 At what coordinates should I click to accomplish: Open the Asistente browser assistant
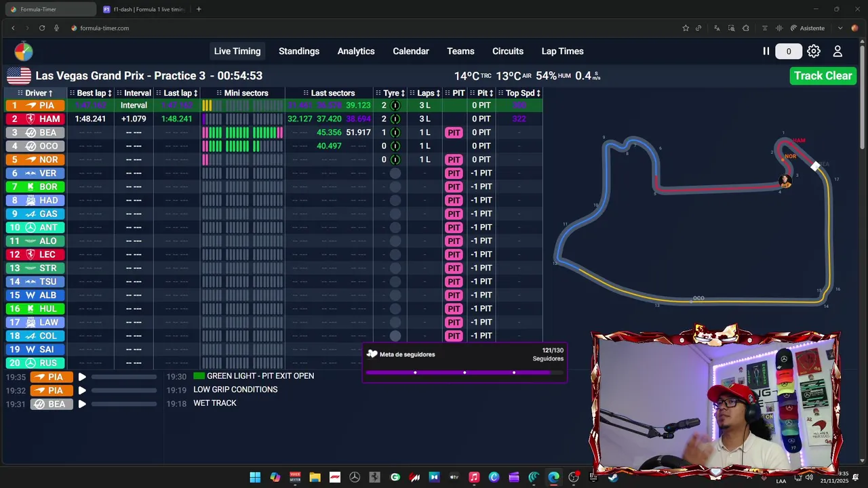pos(808,28)
